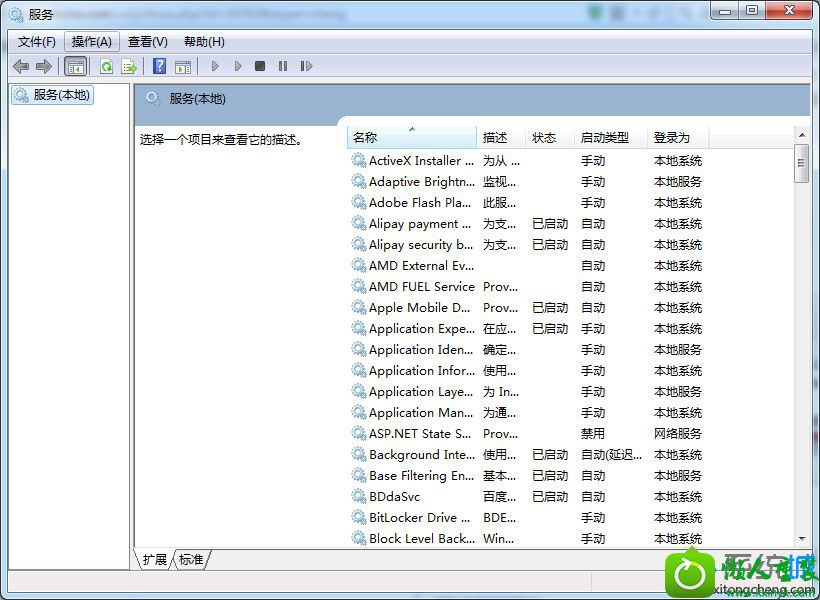The width and height of the screenshot is (820, 600).
Task: Sort by the 描述 column header
Action: tap(501, 138)
